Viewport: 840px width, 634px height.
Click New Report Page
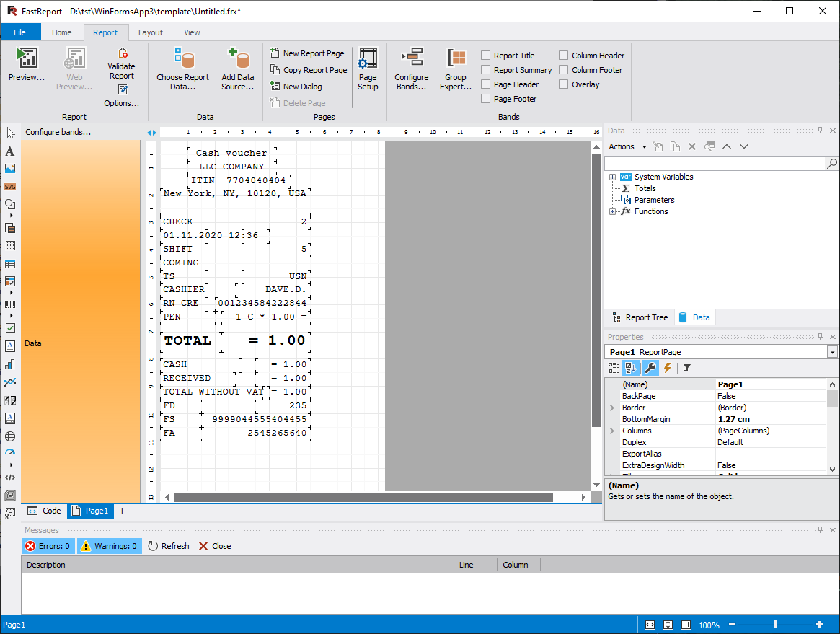[307, 53]
